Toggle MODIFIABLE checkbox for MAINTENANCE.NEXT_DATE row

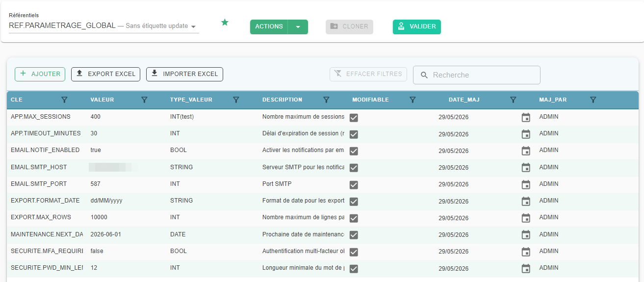click(x=354, y=235)
